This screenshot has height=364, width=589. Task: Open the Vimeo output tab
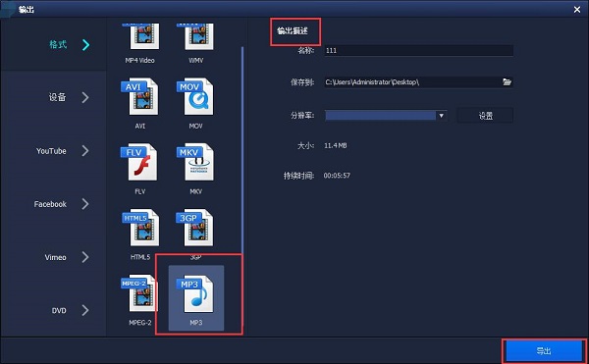[x=54, y=257]
